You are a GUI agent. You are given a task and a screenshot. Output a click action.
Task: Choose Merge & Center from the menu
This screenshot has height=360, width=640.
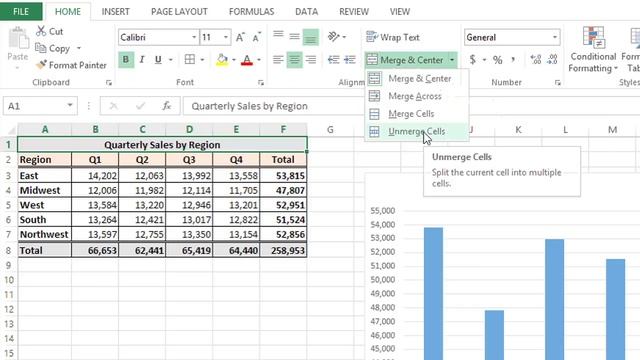(x=416, y=78)
